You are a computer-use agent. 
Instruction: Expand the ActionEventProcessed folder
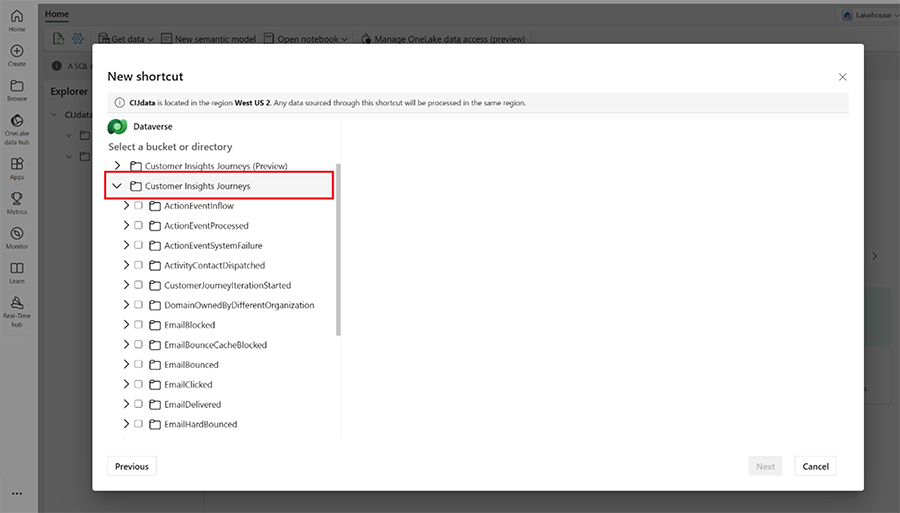[x=126, y=226]
